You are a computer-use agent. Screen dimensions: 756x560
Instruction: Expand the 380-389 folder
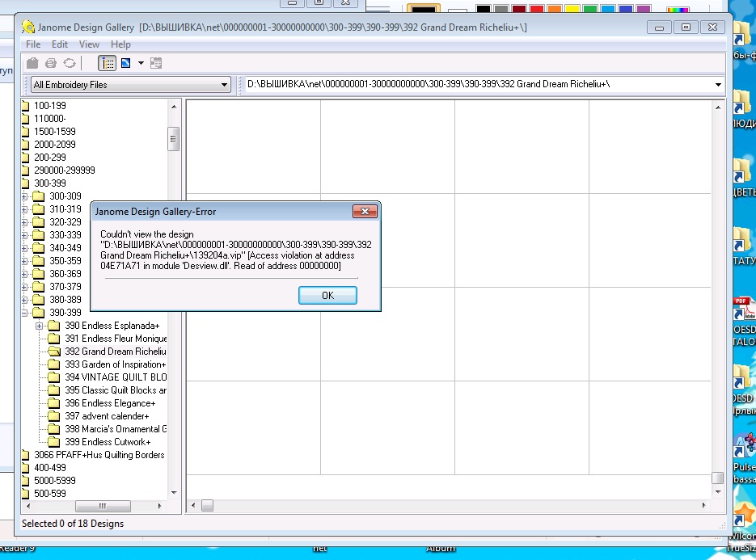(x=24, y=300)
